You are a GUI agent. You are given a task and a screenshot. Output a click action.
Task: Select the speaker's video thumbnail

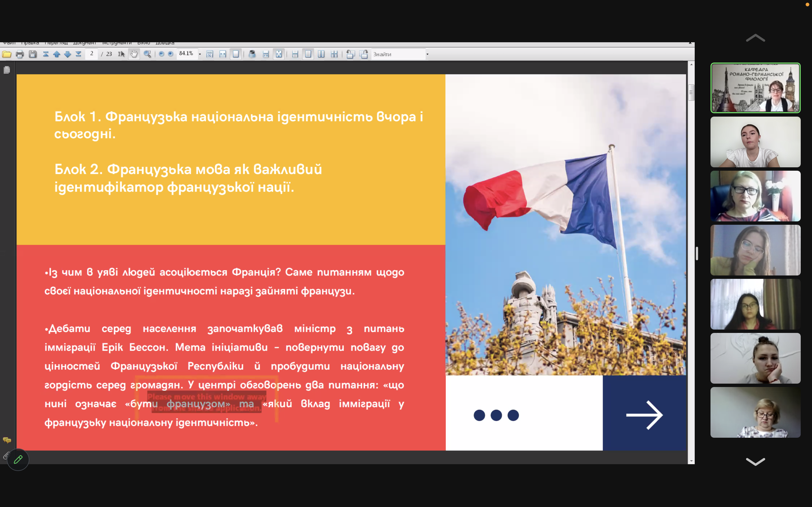(755, 88)
